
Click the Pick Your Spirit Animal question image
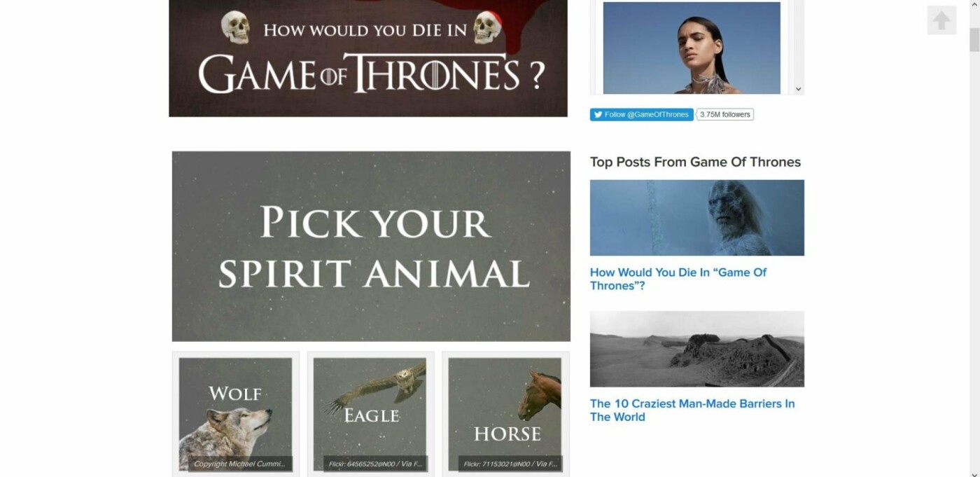[x=371, y=247]
